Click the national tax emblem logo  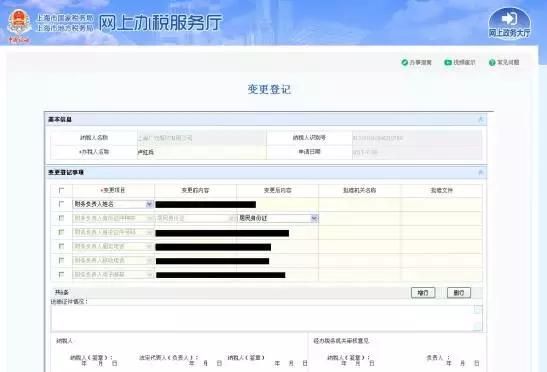coord(20,23)
